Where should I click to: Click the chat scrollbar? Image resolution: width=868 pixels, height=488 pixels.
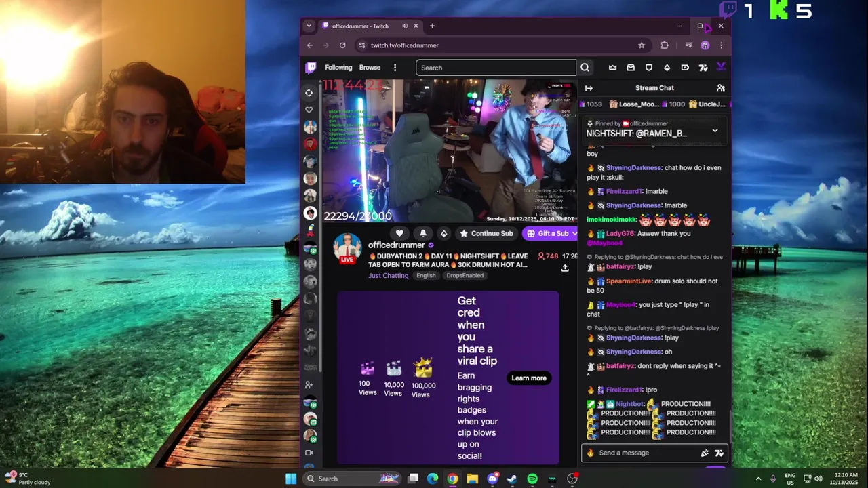point(730,426)
